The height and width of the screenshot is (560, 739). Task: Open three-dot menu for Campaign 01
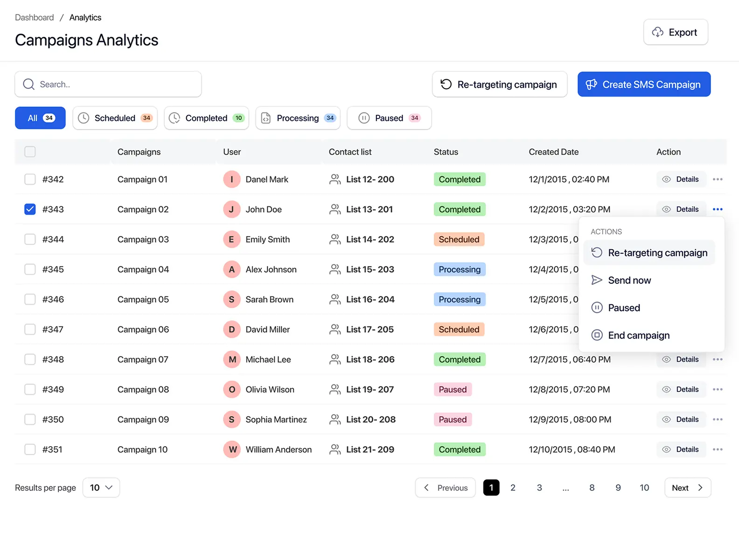click(x=718, y=180)
